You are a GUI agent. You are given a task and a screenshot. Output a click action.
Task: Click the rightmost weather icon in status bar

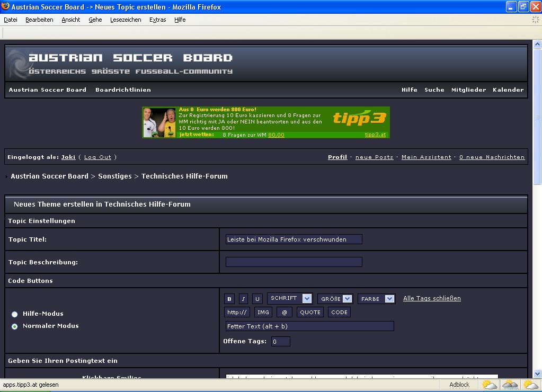[x=530, y=385]
